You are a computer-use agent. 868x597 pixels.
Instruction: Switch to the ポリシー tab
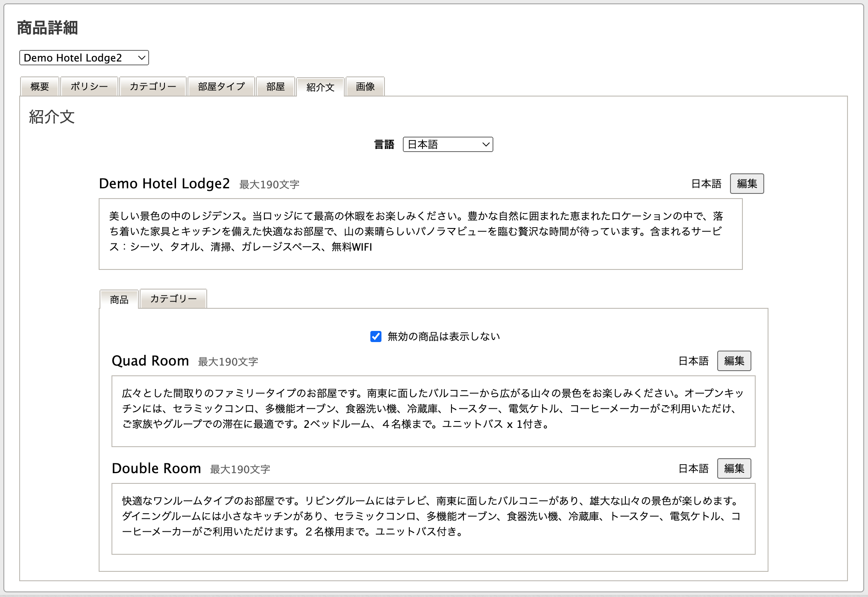pyautogui.click(x=89, y=87)
